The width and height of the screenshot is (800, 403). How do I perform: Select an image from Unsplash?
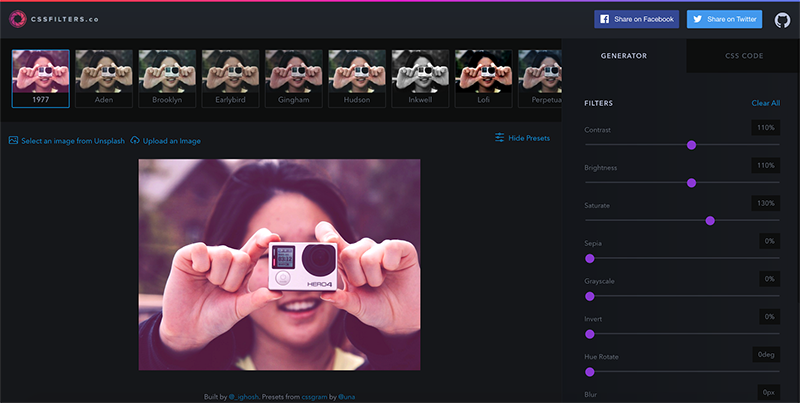[66, 141]
